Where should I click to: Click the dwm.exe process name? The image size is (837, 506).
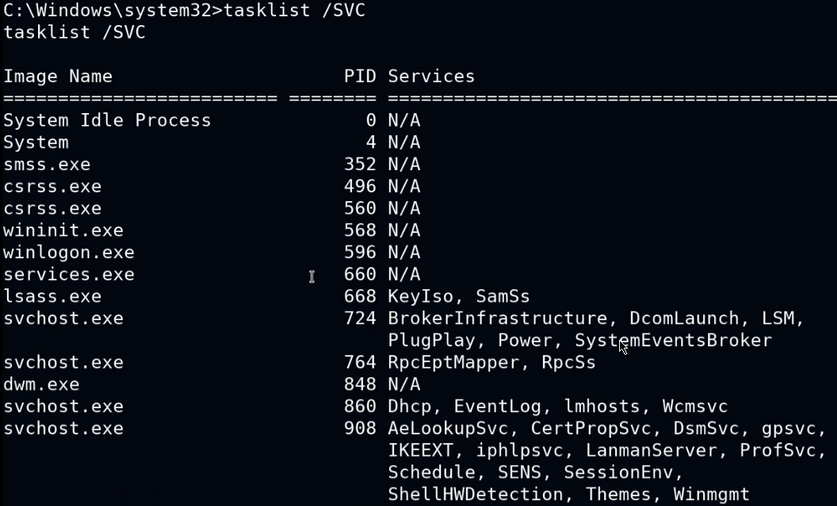(x=41, y=384)
